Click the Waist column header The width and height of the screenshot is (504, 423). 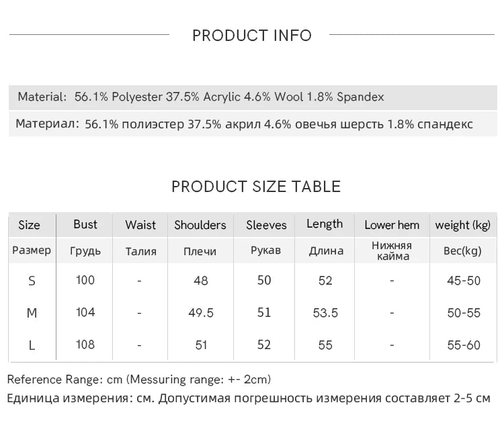(140, 225)
